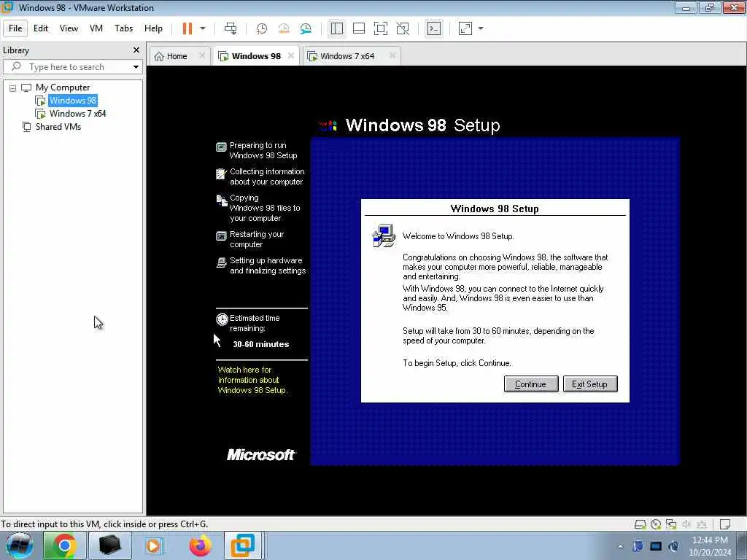The height and width of the screenshot is (560, 747).
Task: Launch Google Chrome from the taskbar
Action: click(64, 545)
